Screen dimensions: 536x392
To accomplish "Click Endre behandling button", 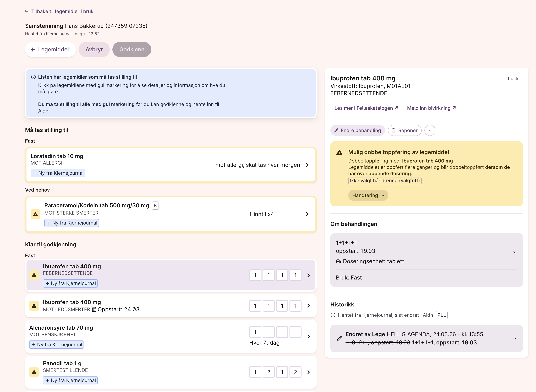I will coord(357,130).
